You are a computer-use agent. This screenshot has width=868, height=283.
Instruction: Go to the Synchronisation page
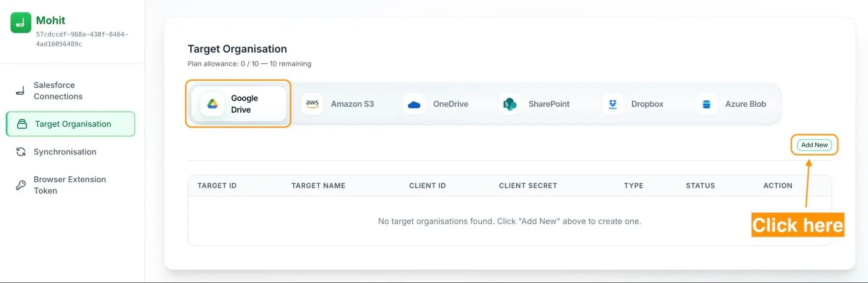71,152
